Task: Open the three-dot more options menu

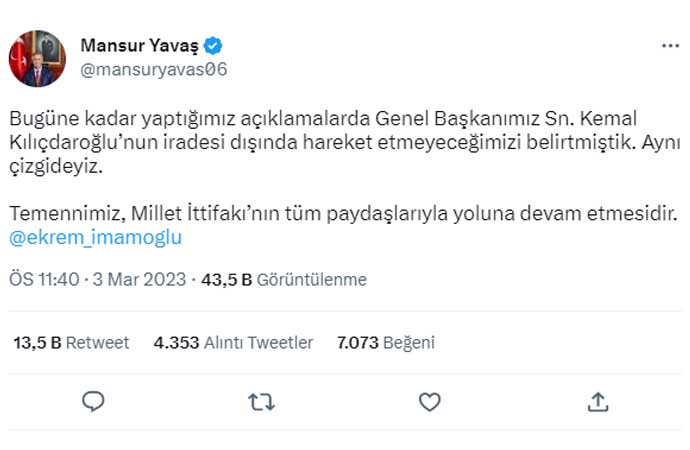Action: [670, 46]
